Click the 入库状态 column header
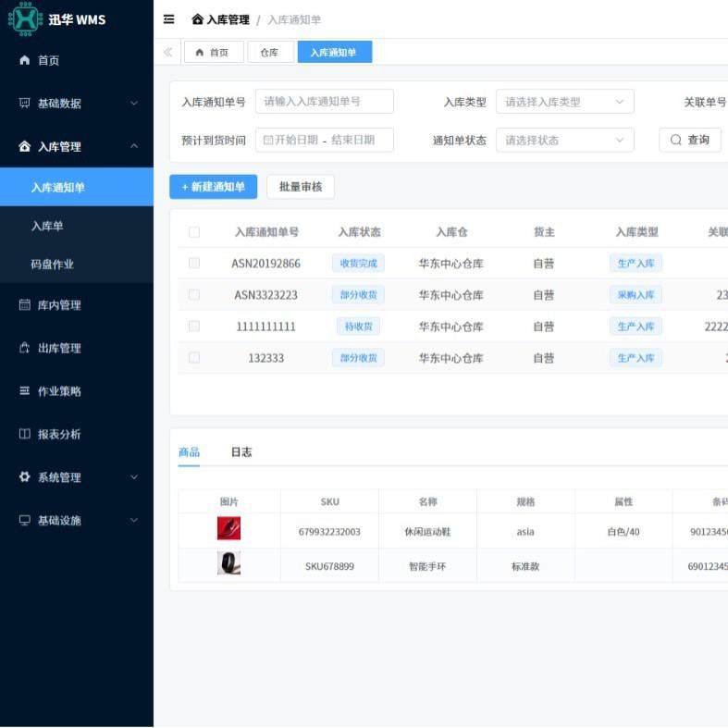Screen dimensions: 728x728 [x=359, y=231]
